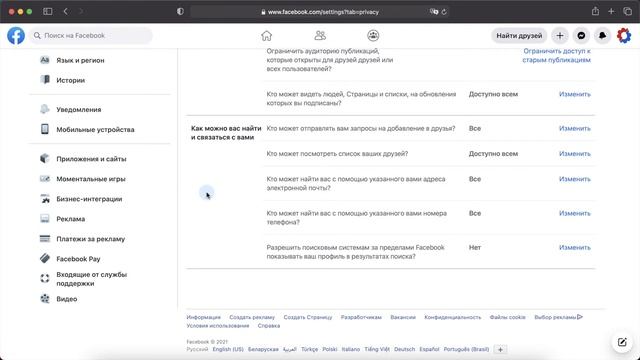Click the Моментальные игры icon
640x360 pixels.
tap(45, 178)
